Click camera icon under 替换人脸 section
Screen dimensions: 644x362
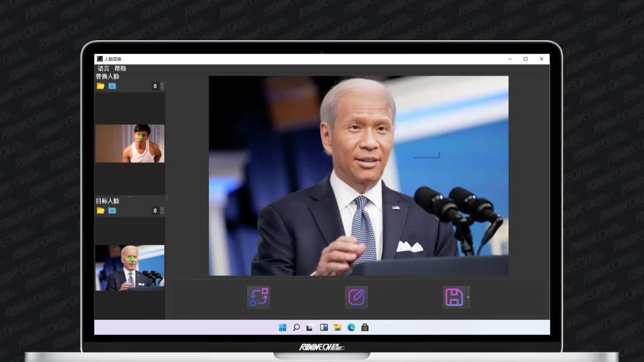(x=112, y=86)
